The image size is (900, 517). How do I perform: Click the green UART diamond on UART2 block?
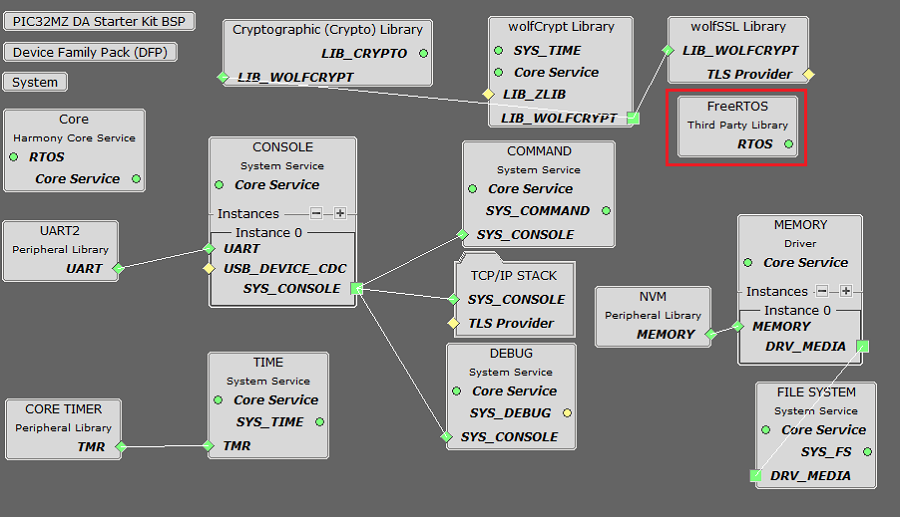(118, 268)
